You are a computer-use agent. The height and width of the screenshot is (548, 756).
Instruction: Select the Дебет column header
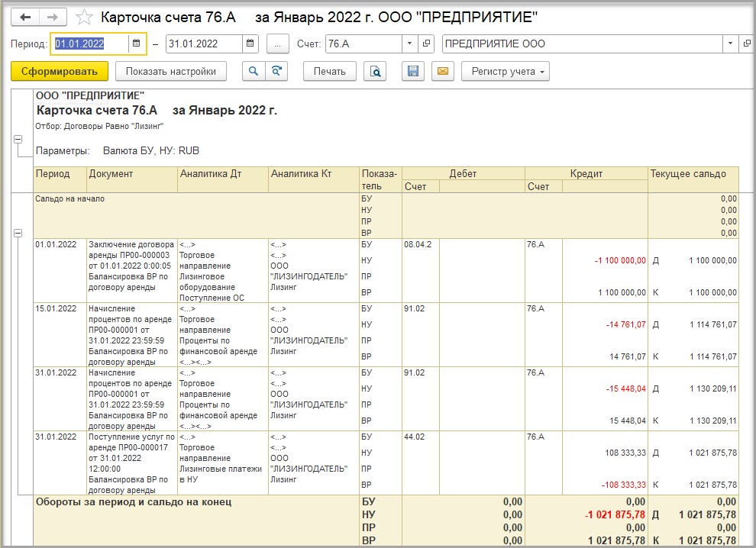pyautogui.click(x=463, y=173)
